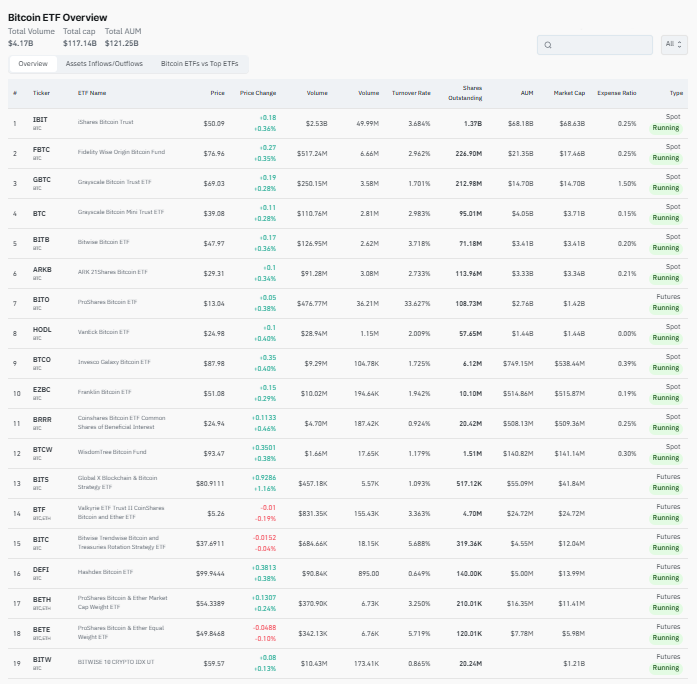
Task: Click the Running badge in IBIT row
Action: [665, 128]
